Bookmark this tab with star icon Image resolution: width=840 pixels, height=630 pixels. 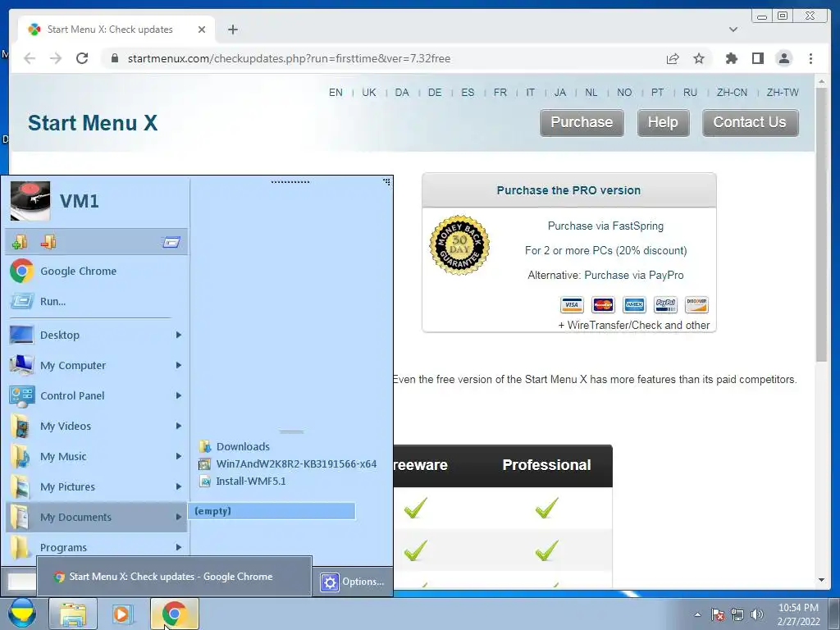(699, 58)
